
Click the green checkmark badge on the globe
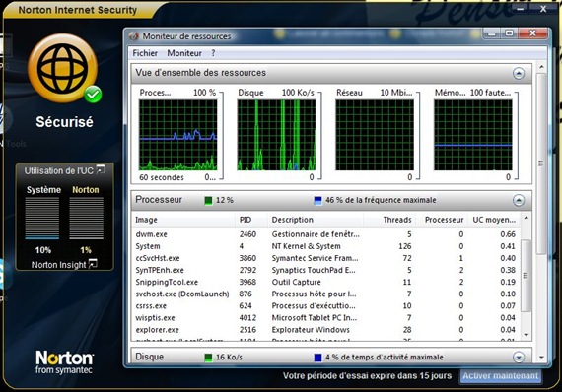coord(93,95)
